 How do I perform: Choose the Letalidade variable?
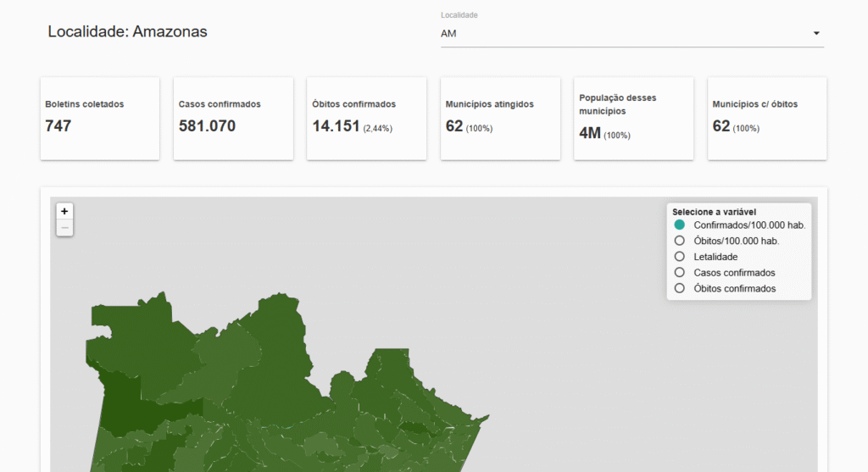coord(679,257)
